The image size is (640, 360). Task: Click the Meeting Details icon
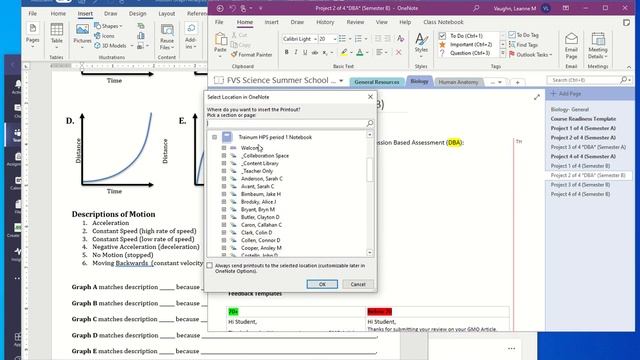598,39
